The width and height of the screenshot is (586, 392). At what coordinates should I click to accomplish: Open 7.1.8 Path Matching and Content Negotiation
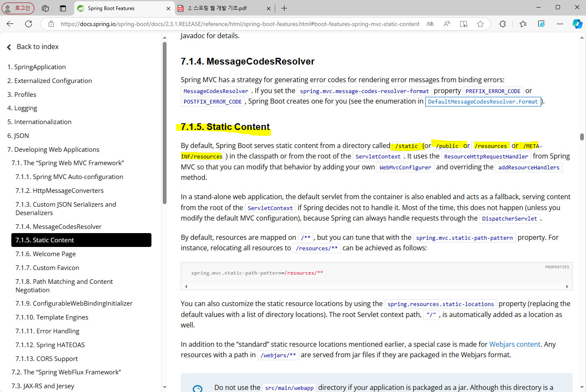[64, 286]
